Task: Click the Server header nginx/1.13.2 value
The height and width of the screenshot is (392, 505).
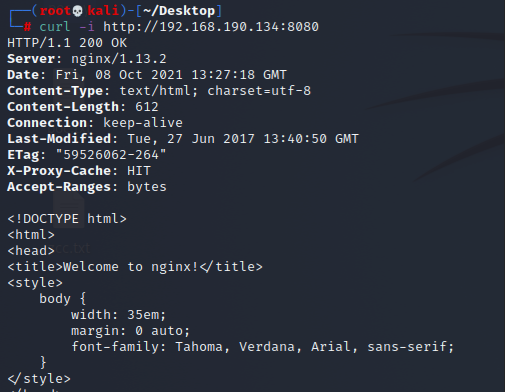Action: pyautogui.click(x=119, y=59)
